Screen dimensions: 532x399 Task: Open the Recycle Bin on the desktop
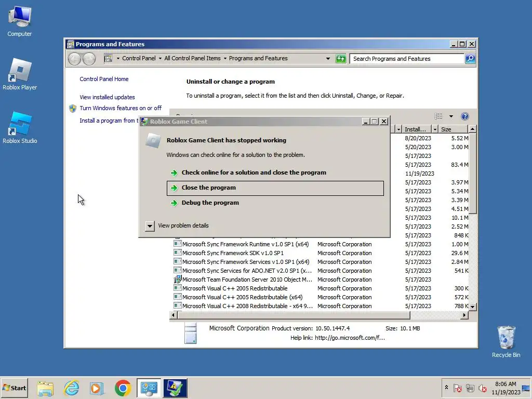(x=506, y=342)
